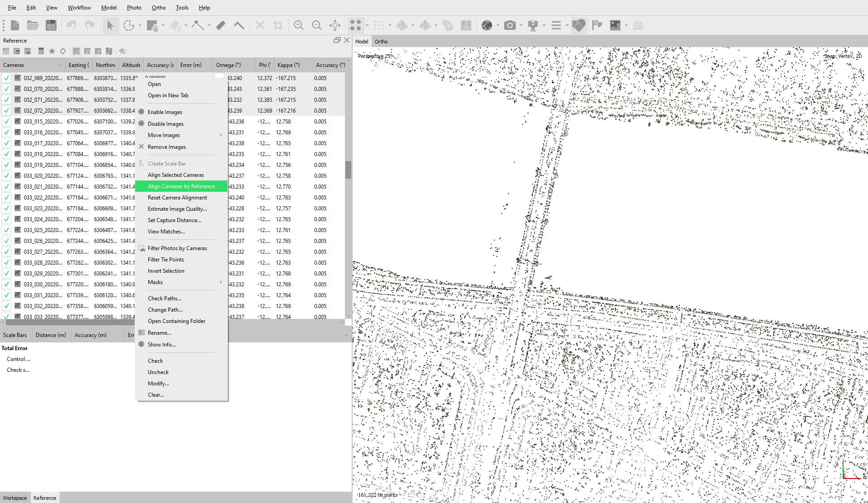Click the Save project toolbar icon
868x503 pixels.
pyautogui.click(x=51, y=25)
